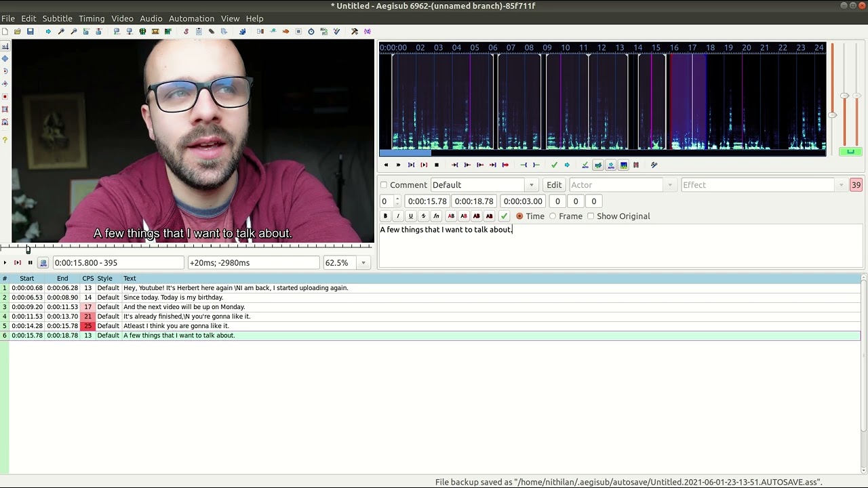Commit audio timing with green checkmark
This screenshot has height=488, width=868.
point(554,165)
